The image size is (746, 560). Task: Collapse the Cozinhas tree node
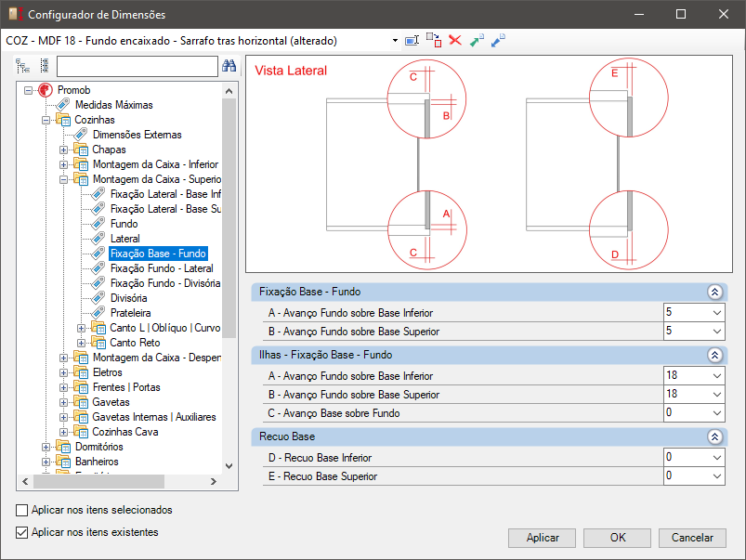pos(46,120)
